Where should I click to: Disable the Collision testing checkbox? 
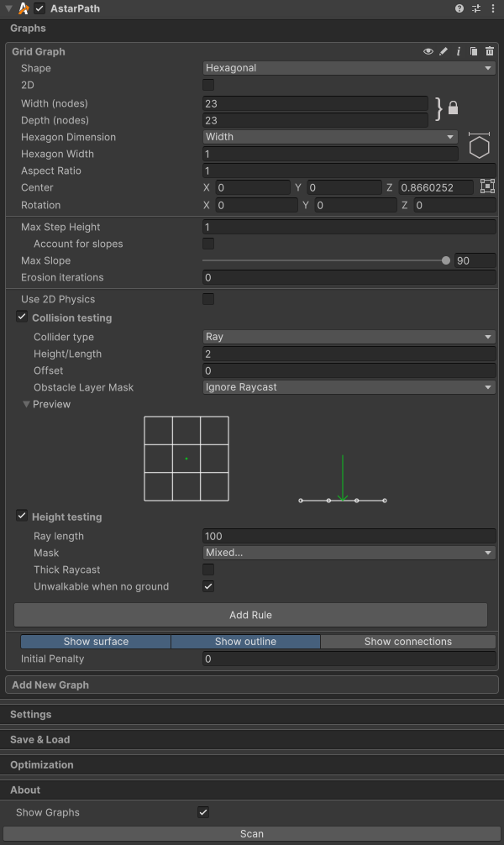pyautogui.click(x=22, y=318)
